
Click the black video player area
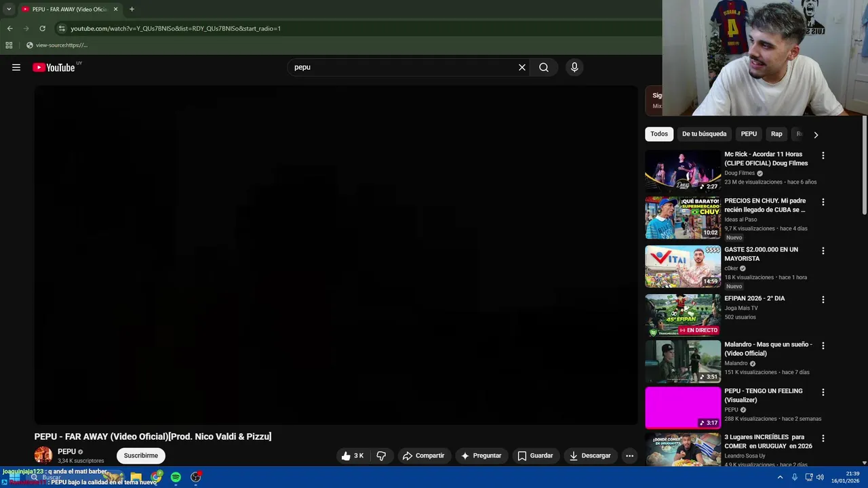[336, 255]
